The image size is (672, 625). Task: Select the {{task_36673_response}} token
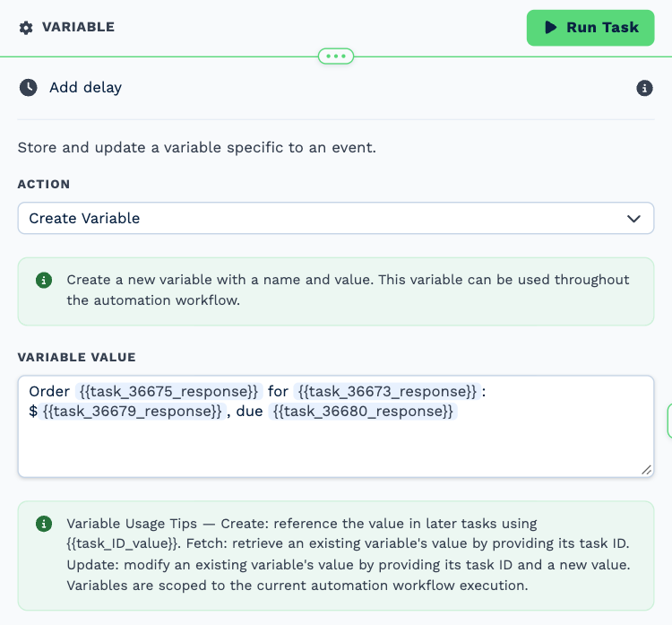[387, 391]
